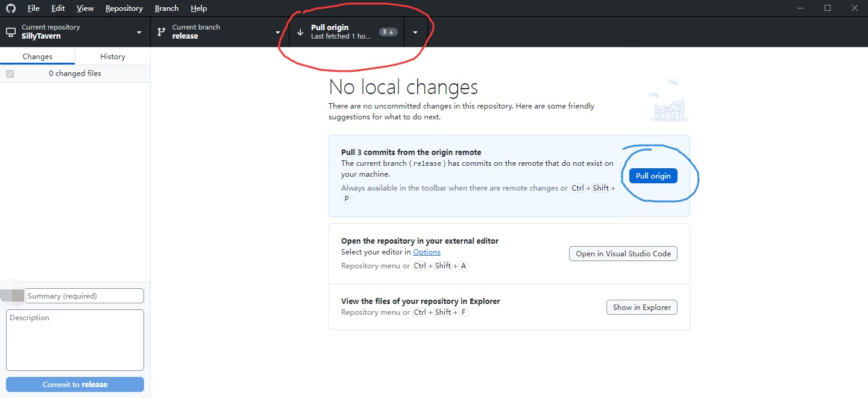Click 'Pull 3 commits from the origin remote' heading
Screen dimensions: 868x398
[x=411, y=152]
